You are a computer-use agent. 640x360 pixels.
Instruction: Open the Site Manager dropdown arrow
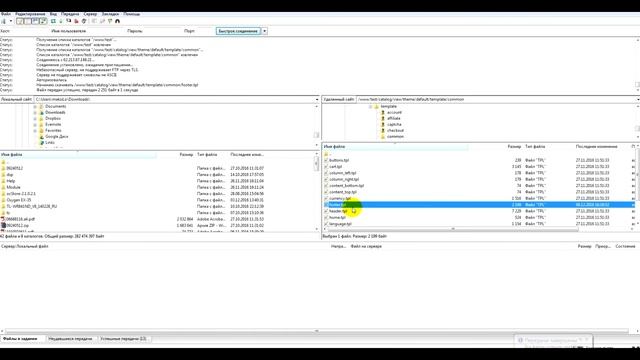point(11,21)
